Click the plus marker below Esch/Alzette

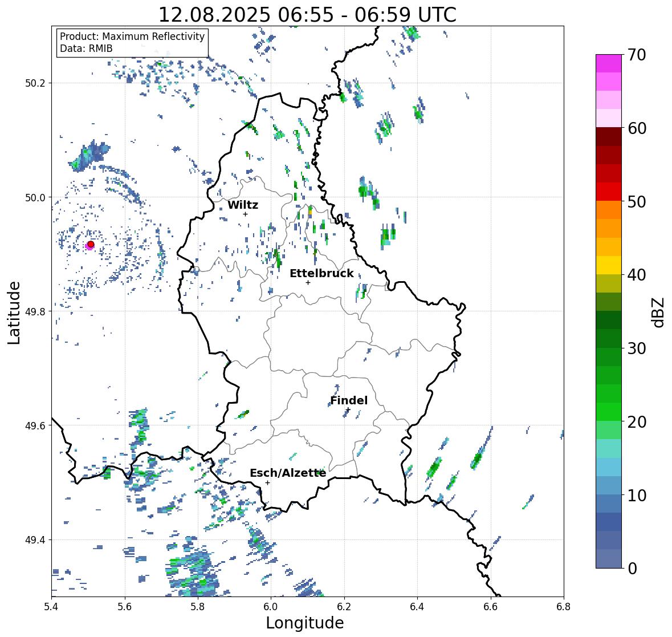[267, 482]
